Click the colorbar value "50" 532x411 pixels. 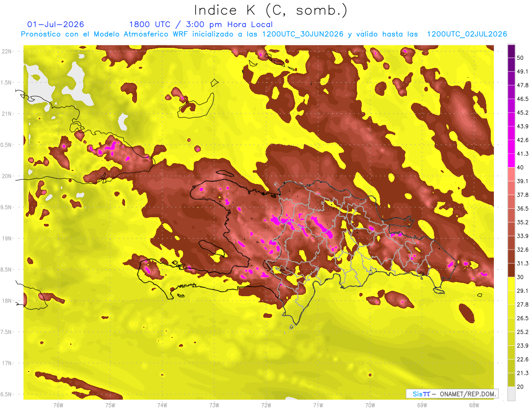point(520,58)
